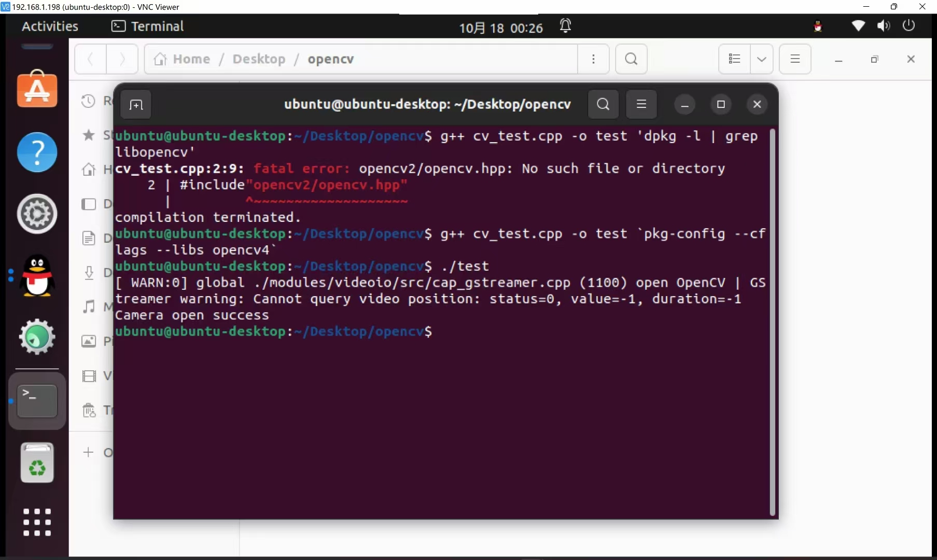Image resolution: width=937 pixels, height=560 pixels.
Task: Open the Trash icon in the dock
Action: click(x=37, y=463)
